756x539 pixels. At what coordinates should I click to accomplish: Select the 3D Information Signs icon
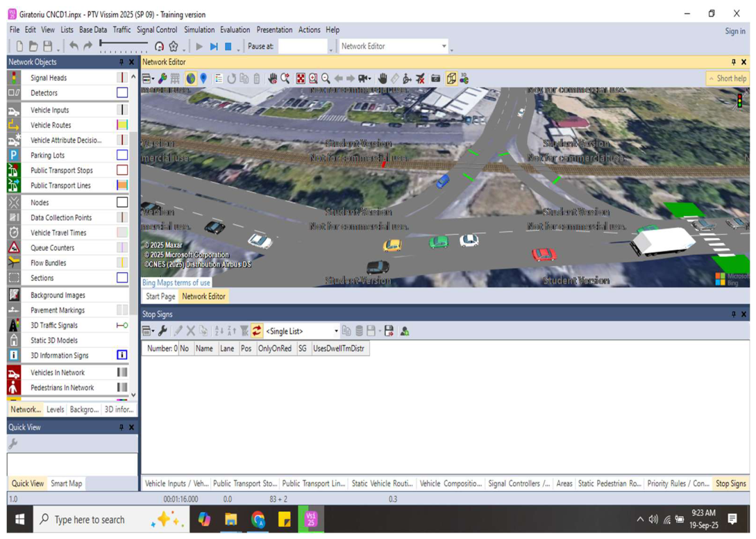click(x=14, y=355)
